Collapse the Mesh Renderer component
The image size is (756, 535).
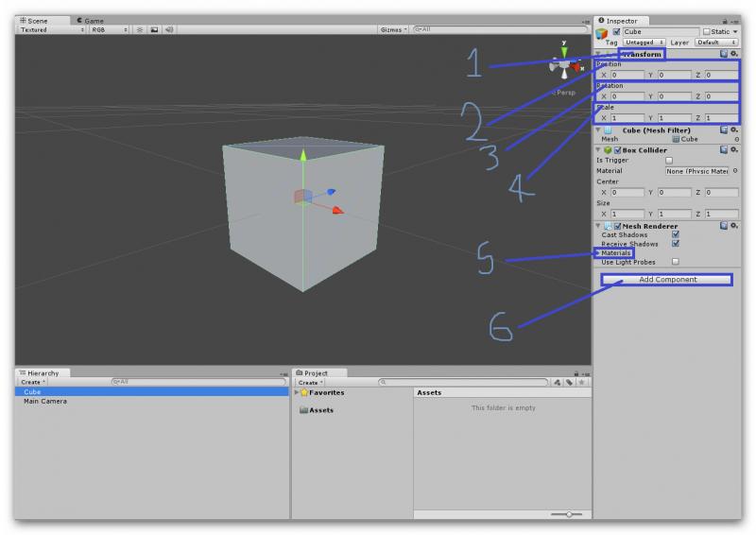(x=598, y=226)
